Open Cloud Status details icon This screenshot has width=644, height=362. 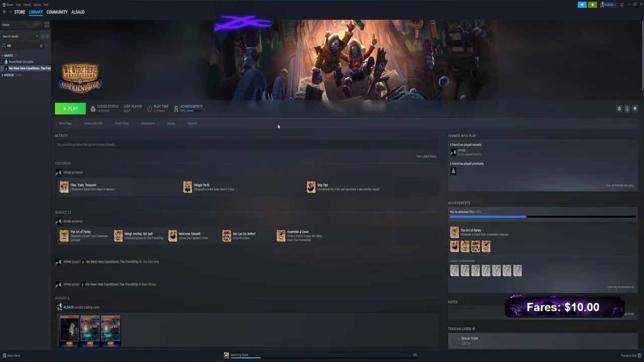click(93, 109)
